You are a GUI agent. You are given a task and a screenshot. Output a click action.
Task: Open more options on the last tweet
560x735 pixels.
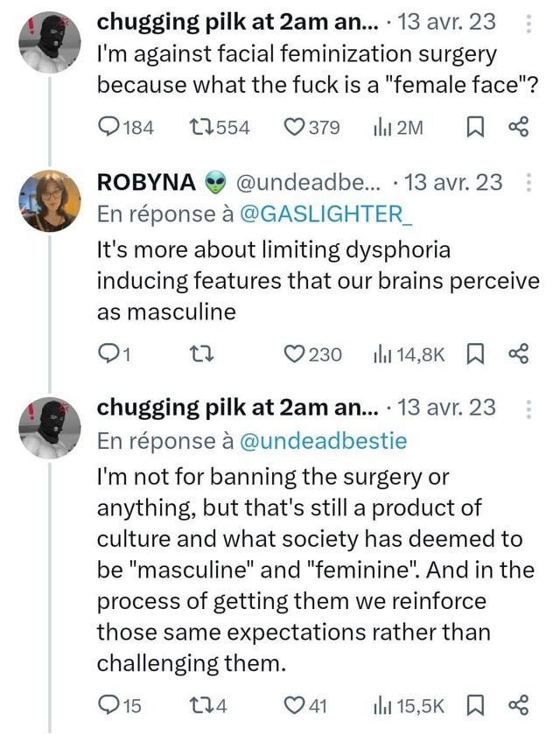pyautogui.click(x=528, y=409)
